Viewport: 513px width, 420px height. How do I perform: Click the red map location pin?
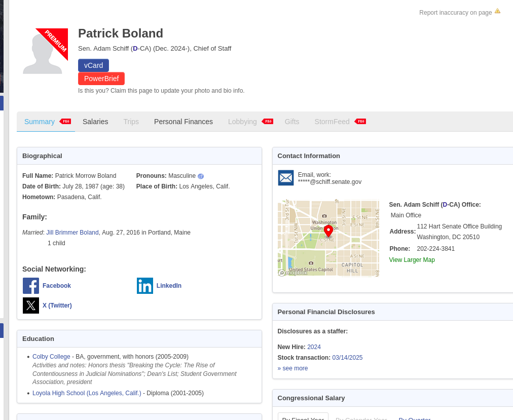pos(328,231)
